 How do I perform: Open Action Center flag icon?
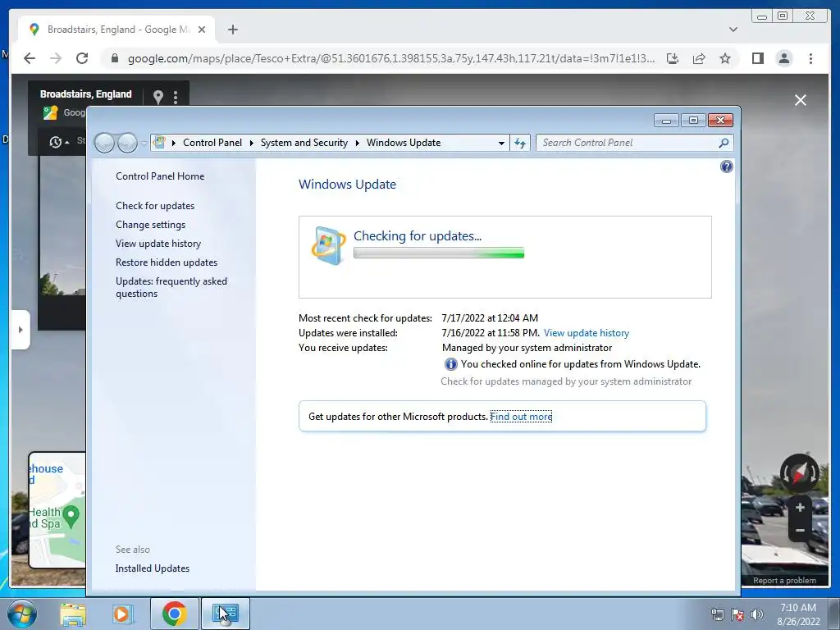click(737, 614)
